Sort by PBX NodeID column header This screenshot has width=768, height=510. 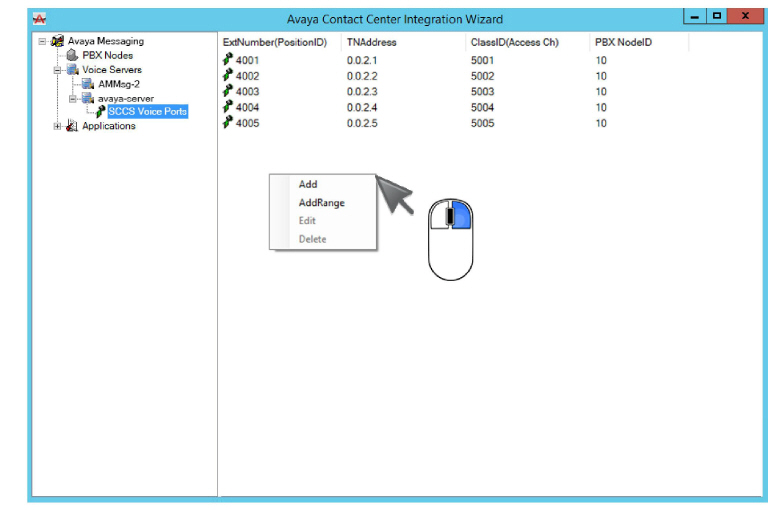click(x=623, y=43)
